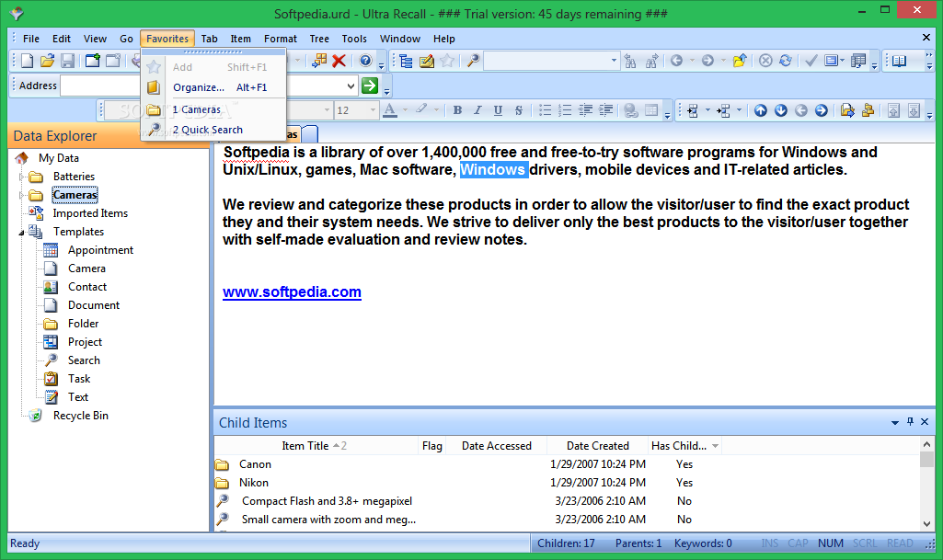Select the Appointment template
The image size is (943, 560).
[100, 250]
